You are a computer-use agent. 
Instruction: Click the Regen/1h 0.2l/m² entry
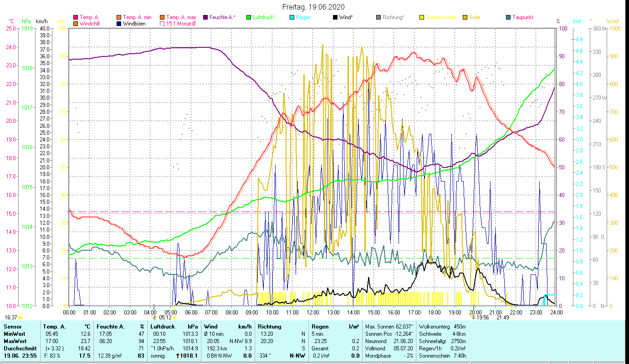(x=442, y=349)
